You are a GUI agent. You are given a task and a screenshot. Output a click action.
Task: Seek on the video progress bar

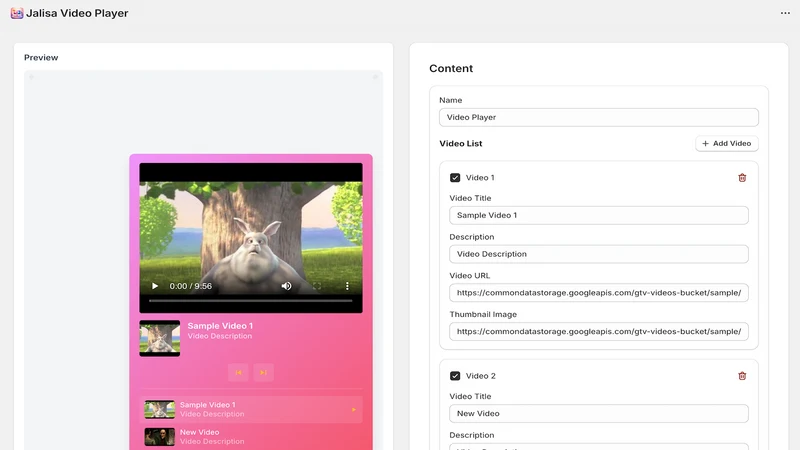pyautogui.click(x=251, y=301)
